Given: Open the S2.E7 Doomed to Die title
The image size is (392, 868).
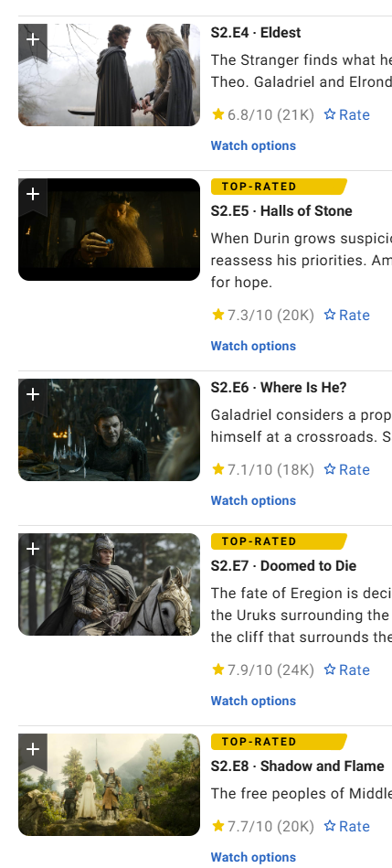Looking at the screenshot, I should coord(283,566).
